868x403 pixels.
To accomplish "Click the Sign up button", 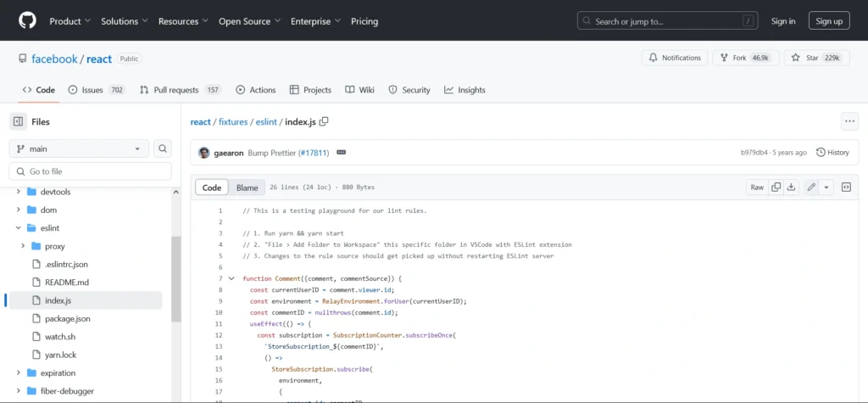I will tap(829, 20).
